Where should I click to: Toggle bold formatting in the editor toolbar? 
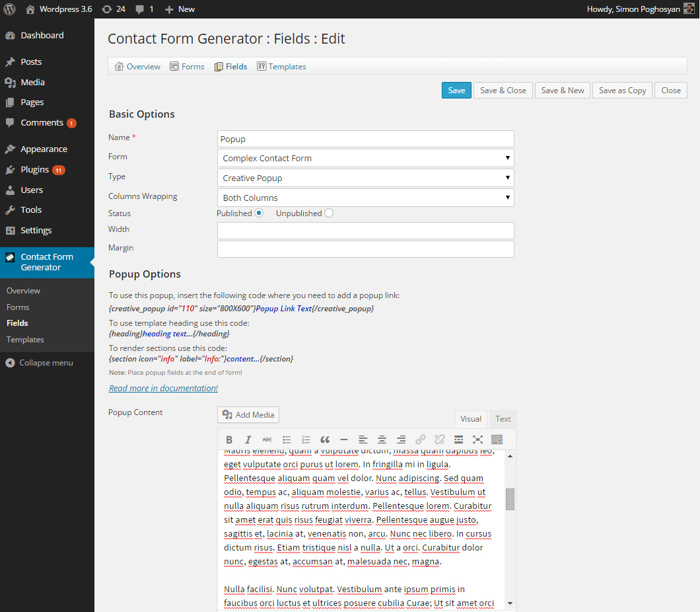tap(229, 440)
